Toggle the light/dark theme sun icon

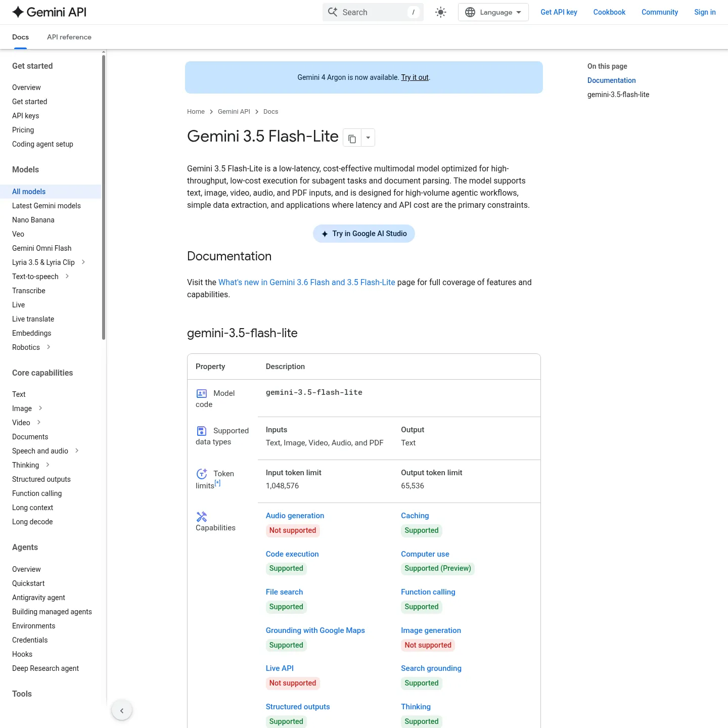pyautogui.click(x=441, y=12)
